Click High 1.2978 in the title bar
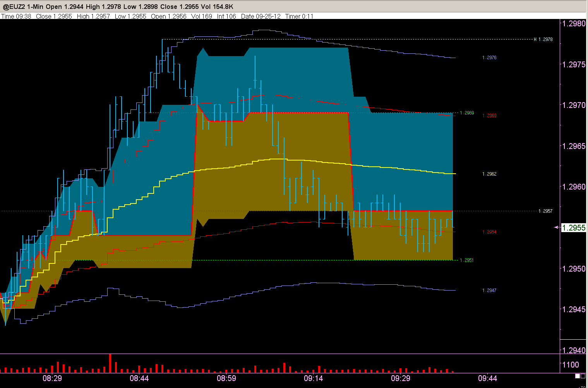The width and height of the screenshot is (588, 388). [x=104, y=7]
